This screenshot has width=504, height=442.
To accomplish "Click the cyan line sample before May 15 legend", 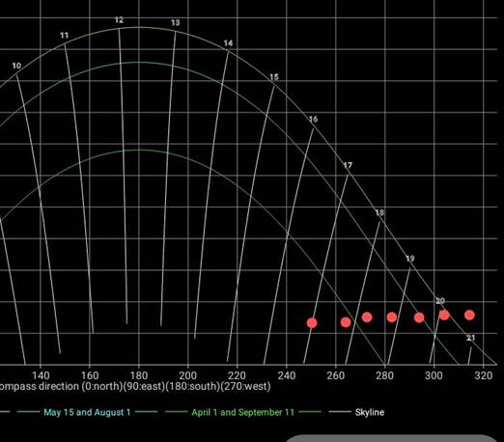I will 28,412.
